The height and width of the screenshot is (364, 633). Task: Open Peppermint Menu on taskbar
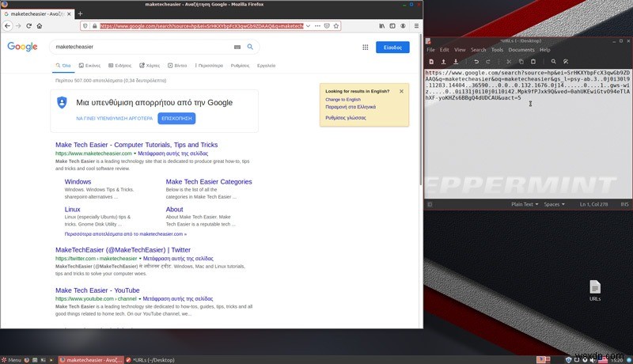[x=11, y=360]
